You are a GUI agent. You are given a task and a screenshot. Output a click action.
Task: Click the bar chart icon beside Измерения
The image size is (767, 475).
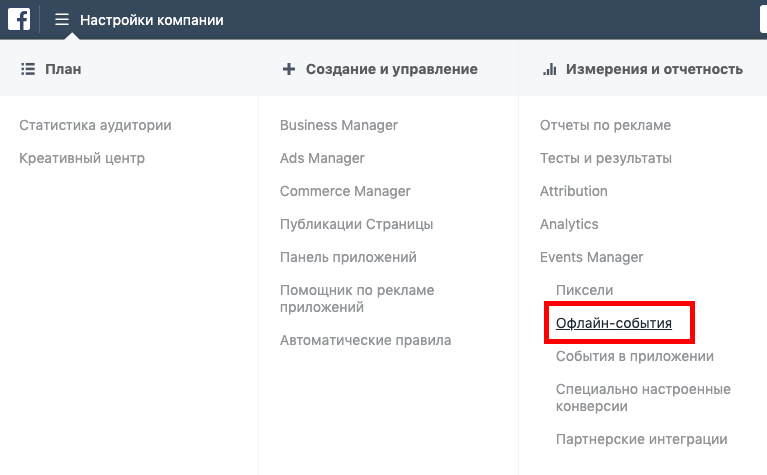(550, 69)
